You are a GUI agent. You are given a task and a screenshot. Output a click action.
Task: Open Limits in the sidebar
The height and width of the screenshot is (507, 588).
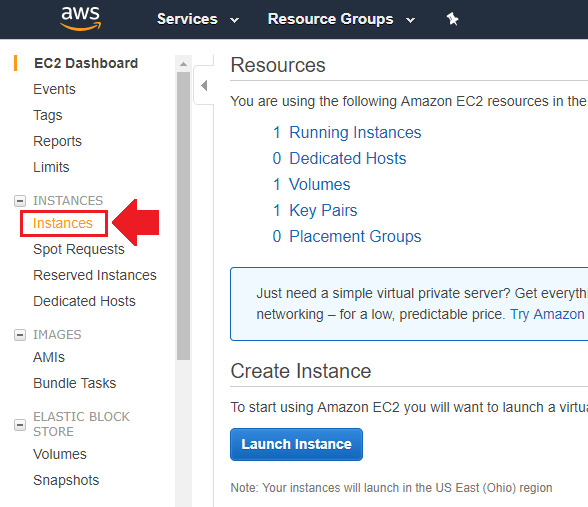(x=51, y=167)
